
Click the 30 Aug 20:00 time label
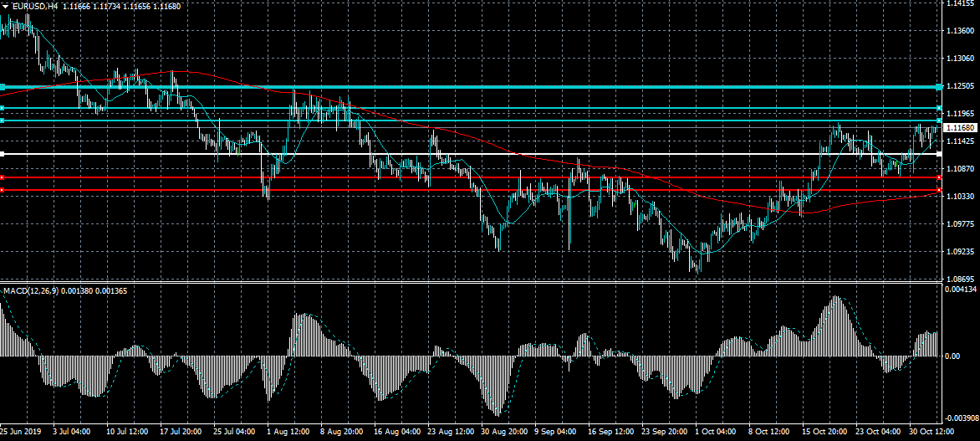tap(503, 432)
